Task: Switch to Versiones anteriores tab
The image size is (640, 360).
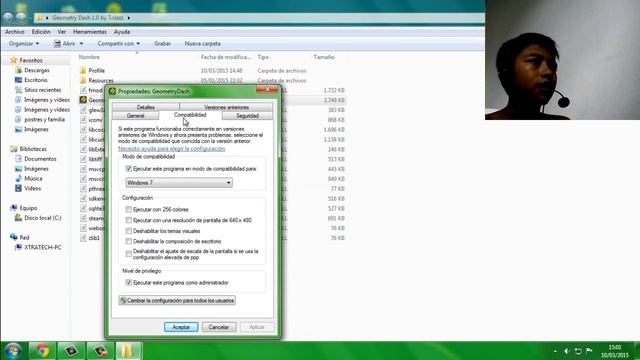Action: point(227,107)
